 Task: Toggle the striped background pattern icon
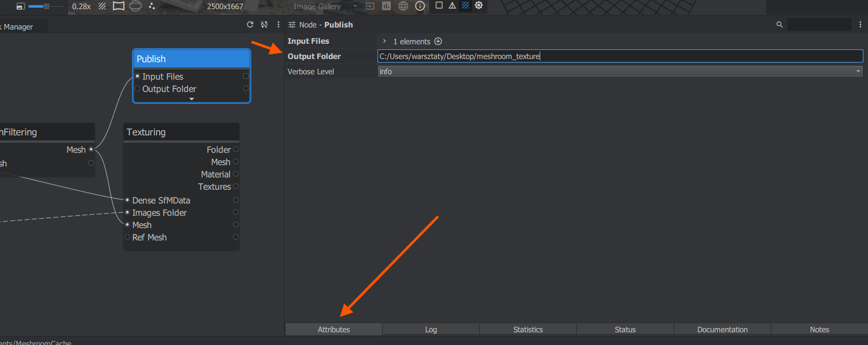coord(102,6)
